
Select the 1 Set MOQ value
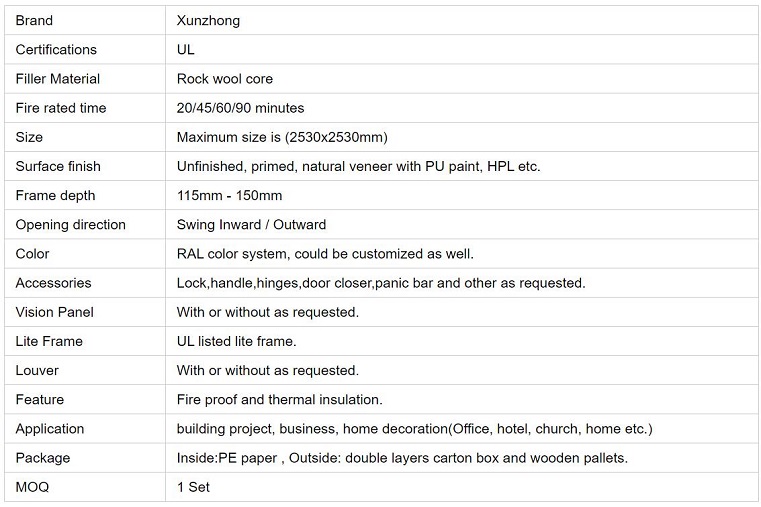[193, 487]
